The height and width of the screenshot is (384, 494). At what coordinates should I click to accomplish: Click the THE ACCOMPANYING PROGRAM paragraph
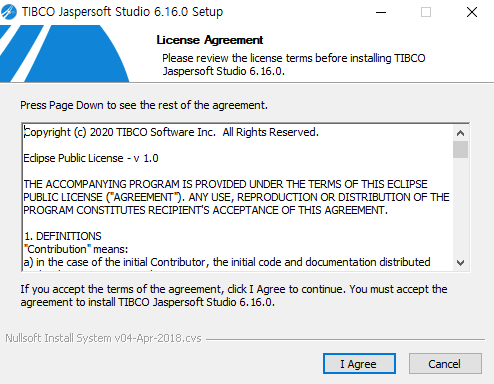[x=236, y=197]
